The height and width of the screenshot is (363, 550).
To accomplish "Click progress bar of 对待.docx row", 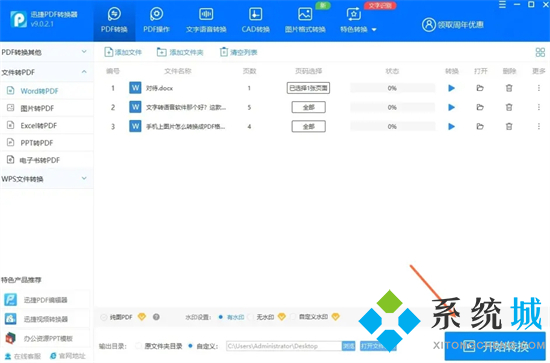I will click(x=392, y=88).
